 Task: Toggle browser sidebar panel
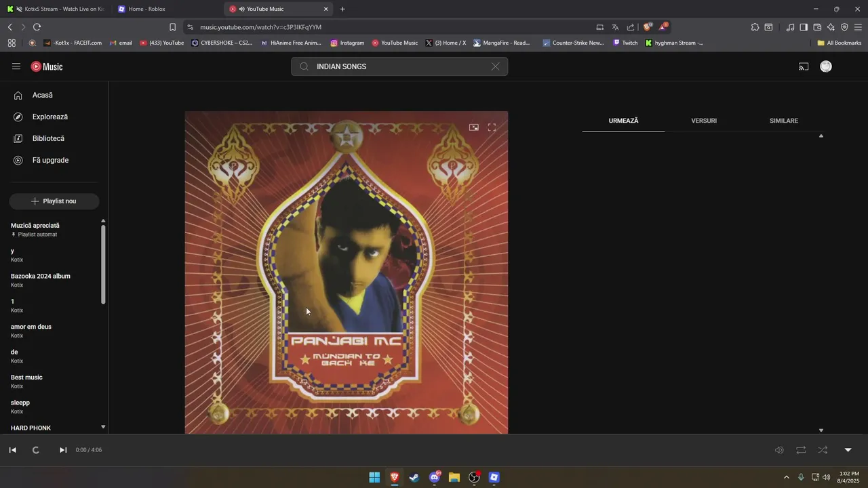tap(804, 27)
